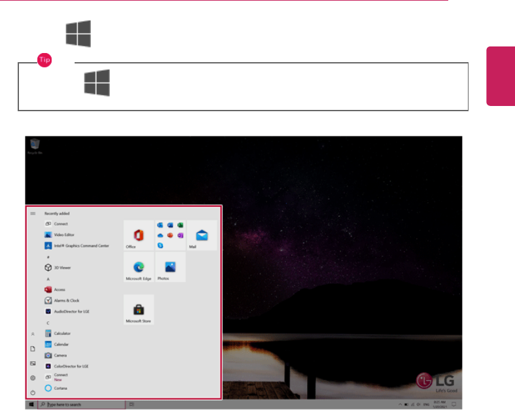
Task: Open the user account icon in Start sidebar
Action: click(33, 334)
